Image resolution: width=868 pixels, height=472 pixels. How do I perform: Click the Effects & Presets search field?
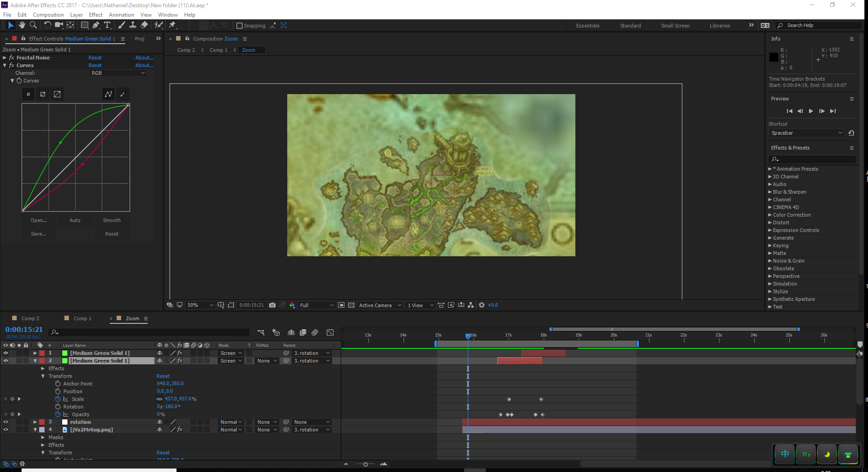point(812,159)
